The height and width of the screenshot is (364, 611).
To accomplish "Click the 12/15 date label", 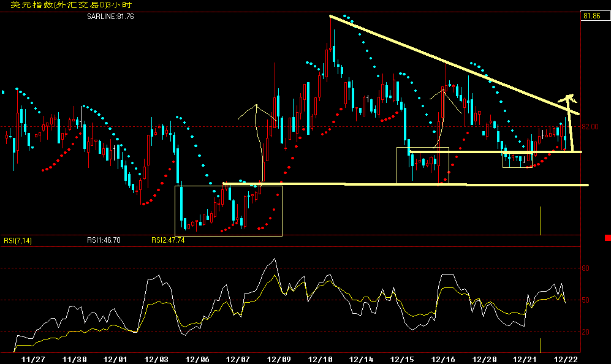I will pos(402,359).
